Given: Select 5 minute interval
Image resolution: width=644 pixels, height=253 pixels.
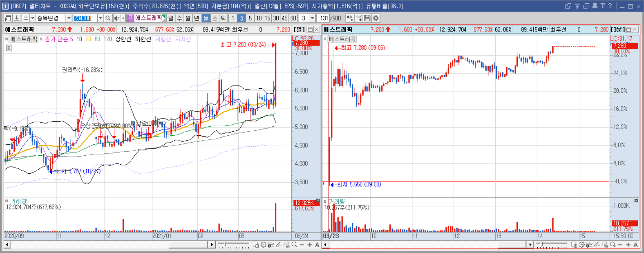Looking at the screenshot, I should [x=250, y=18].
